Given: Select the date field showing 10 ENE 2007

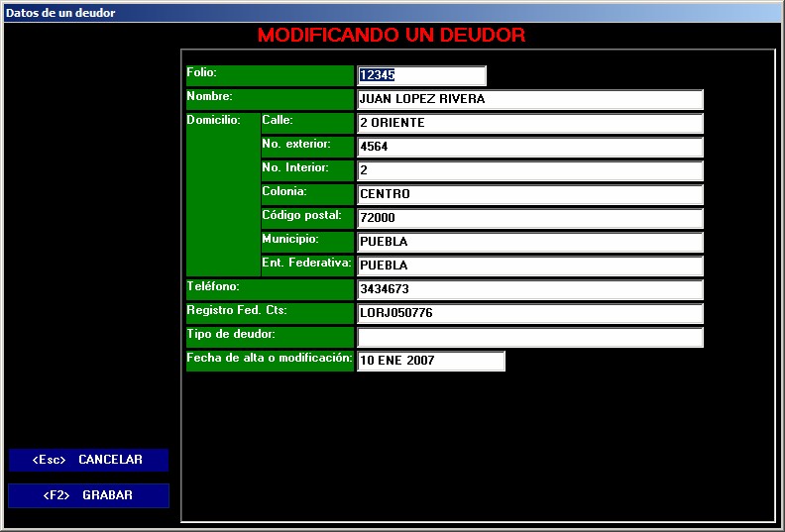Looking at the screenshot, I should point(431,361).
